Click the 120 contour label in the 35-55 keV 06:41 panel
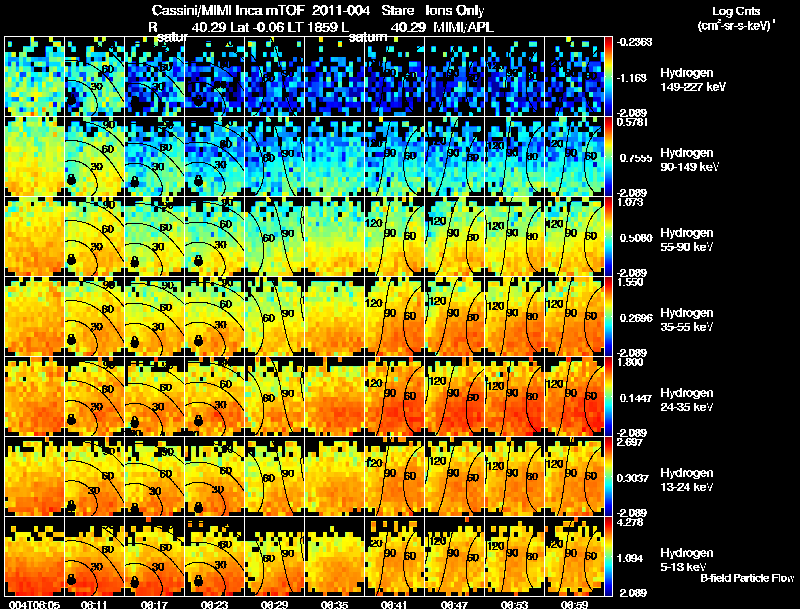 [374, 303]
